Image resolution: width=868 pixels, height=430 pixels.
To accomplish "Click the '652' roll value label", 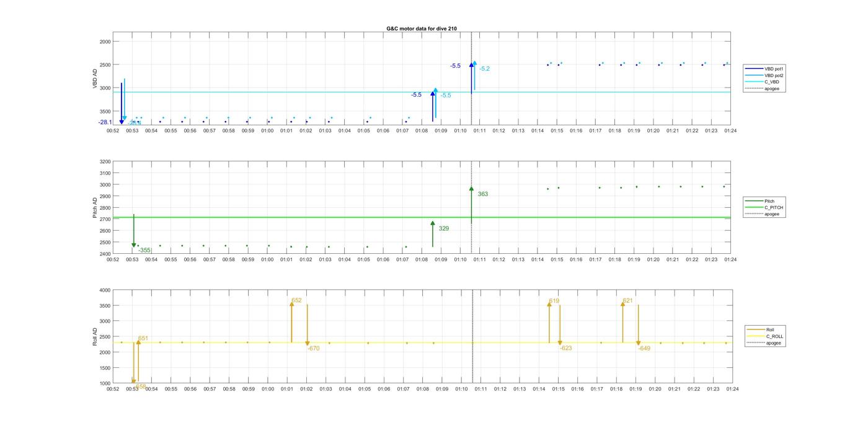I will (296, 300).
